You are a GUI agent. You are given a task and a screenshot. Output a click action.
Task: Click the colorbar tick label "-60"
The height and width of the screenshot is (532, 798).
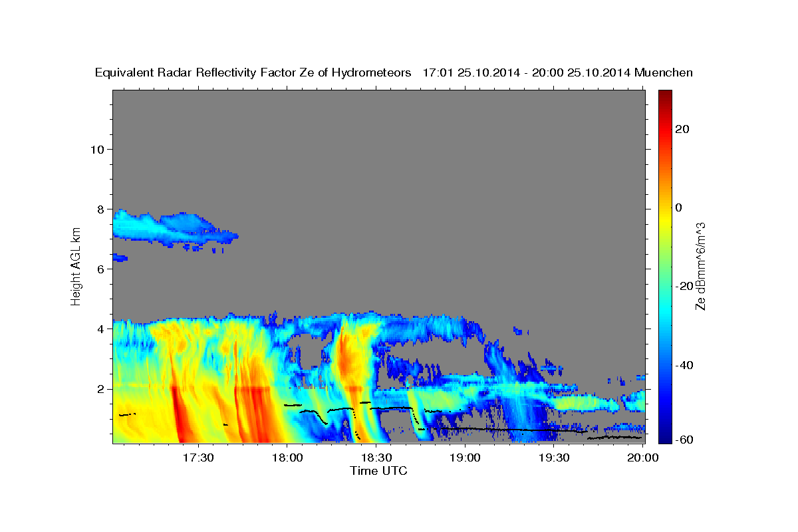pos(684,439)
